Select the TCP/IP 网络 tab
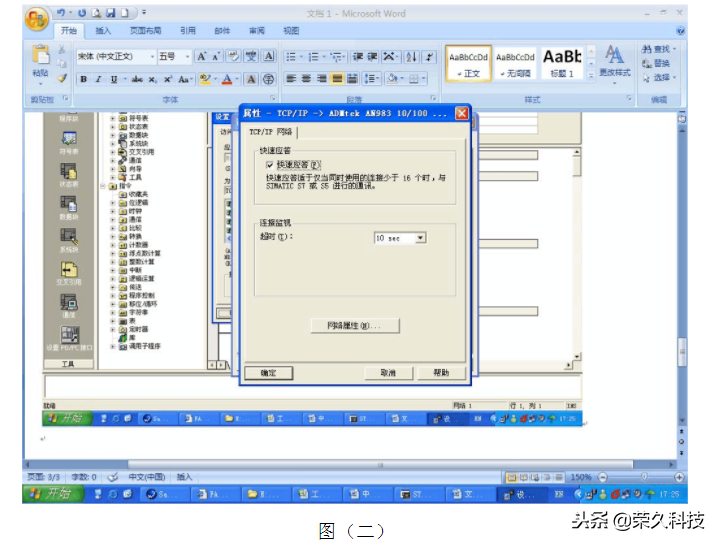 [271, 132]
